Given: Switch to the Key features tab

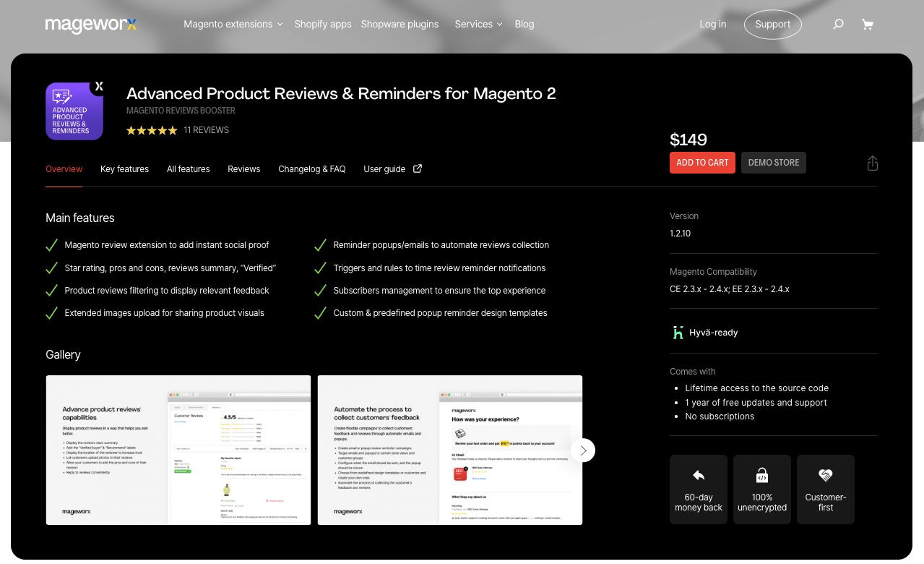Looking at the screenshot, I should 124,168.
